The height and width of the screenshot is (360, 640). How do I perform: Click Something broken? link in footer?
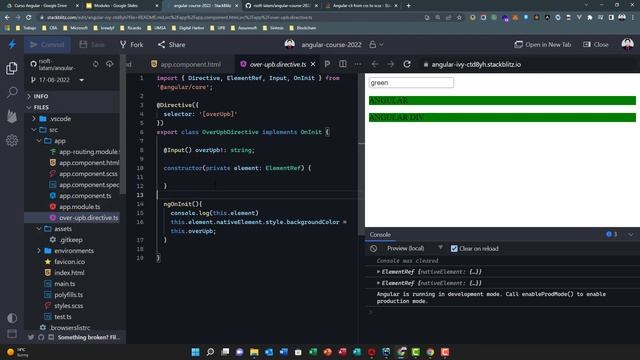(x=88, y=338)
